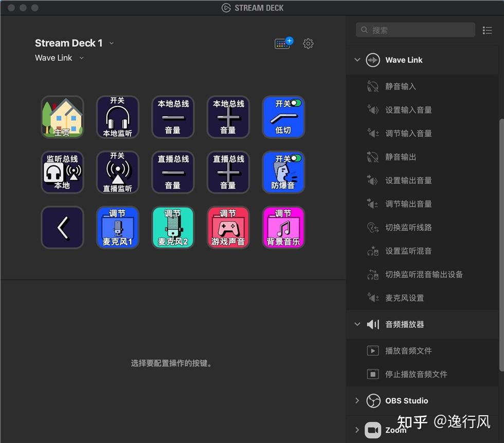Click the 开关本地监听 key

click(117, 117)
